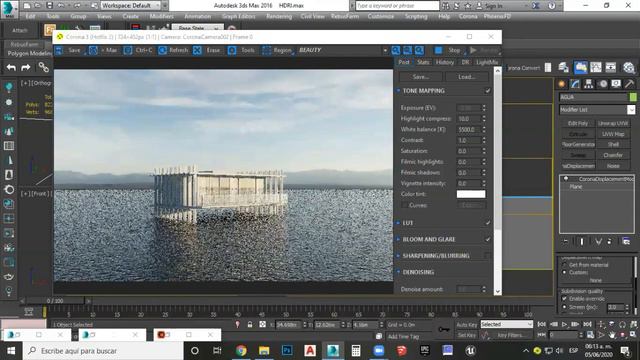Viewport: 640px width, 360px height.
Task: Select the Get from material radio button
Action: point(565,265)
